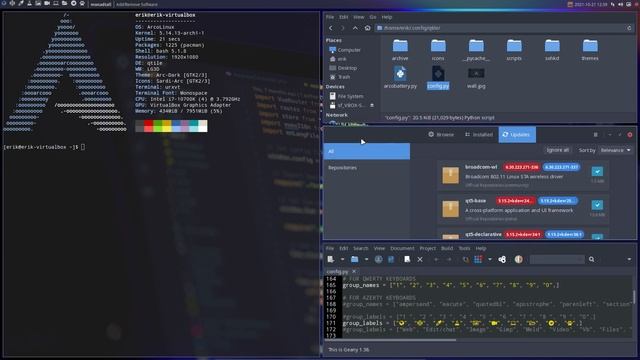Select the themes folder

click(x=590, y=50)
